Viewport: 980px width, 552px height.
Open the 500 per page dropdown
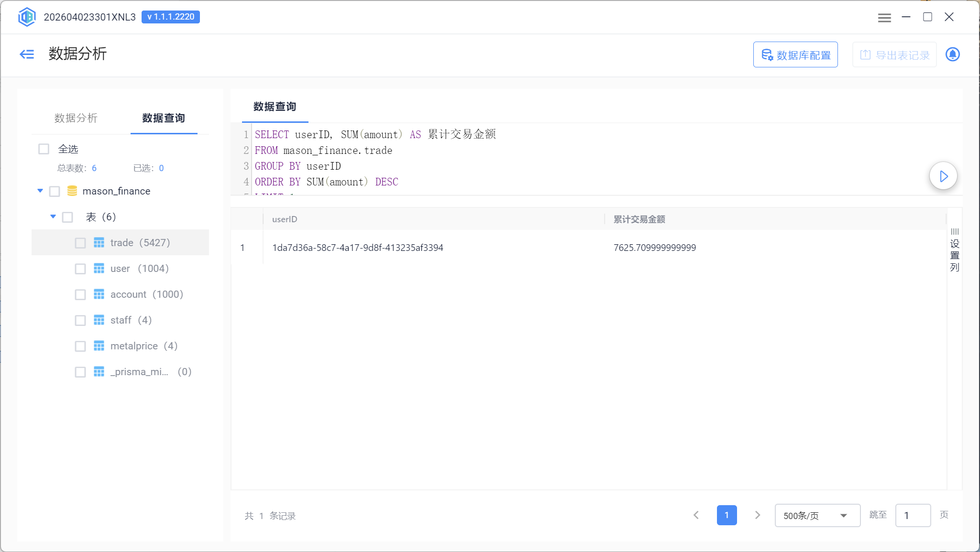coord(817,515)
